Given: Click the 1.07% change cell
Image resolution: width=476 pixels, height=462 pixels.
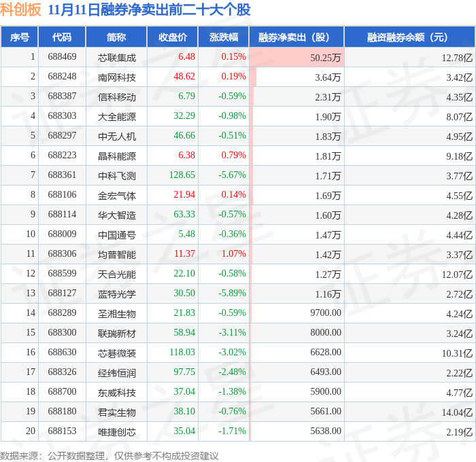Looking at the screenshot, I should click(233, 254).
